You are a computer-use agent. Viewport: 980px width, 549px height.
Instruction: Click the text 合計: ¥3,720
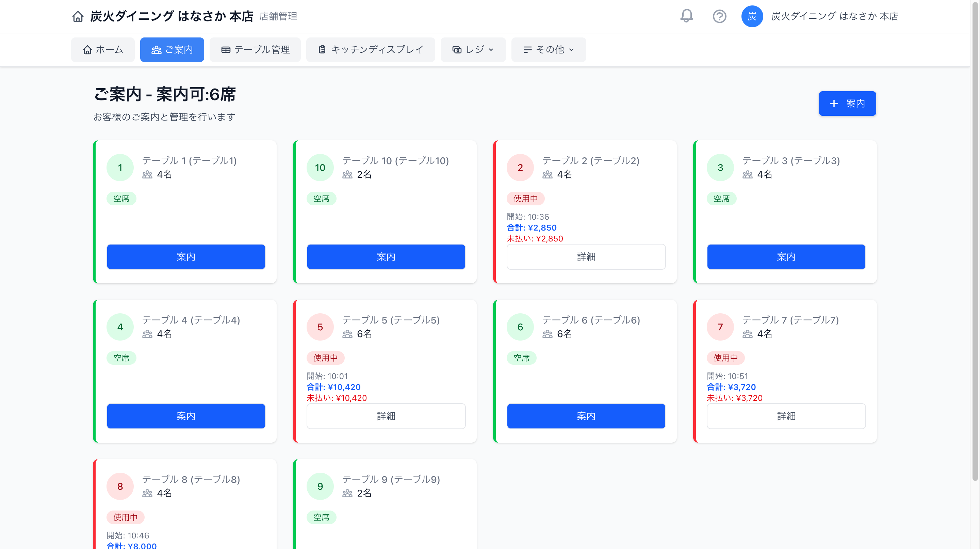coord(731,387)
